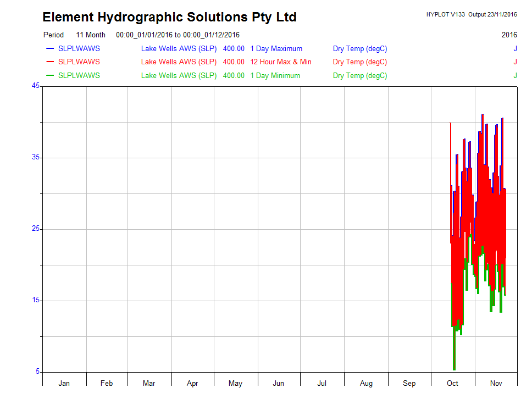The image size is (532, 399).
Task: Click the green "Lake Wells AWS (SLP)" station name
Action: pos(179,75)
